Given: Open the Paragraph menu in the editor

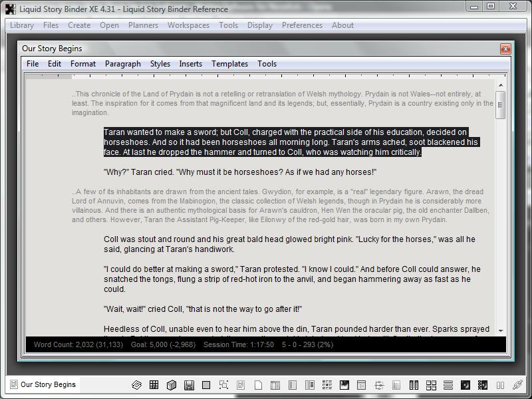Looking at the screenshot, I should tap(122, 64).
